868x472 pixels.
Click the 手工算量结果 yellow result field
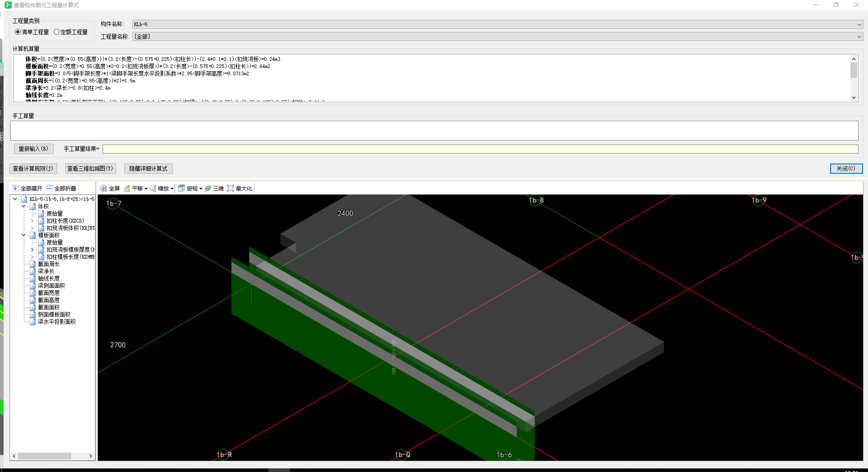click(480, 149)
